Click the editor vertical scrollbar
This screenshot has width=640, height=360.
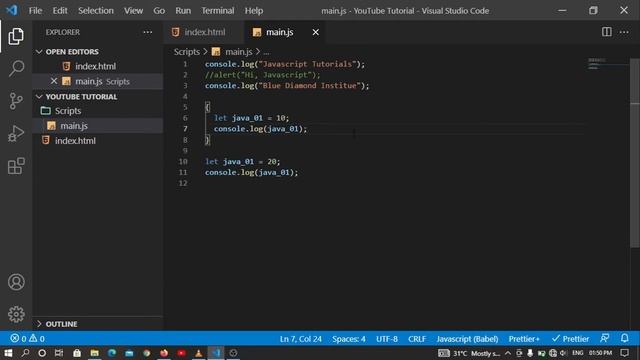pyautogui.click(x=635, y=152)
